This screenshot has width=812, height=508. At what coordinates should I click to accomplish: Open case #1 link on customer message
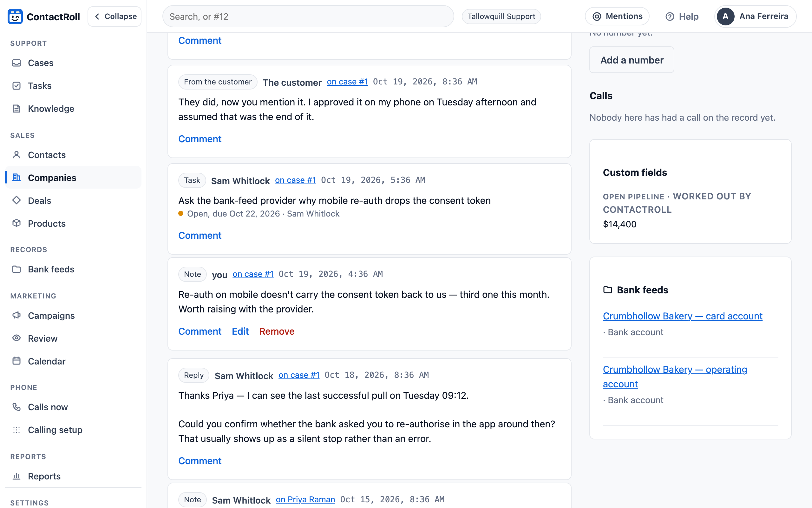point(347,82)
